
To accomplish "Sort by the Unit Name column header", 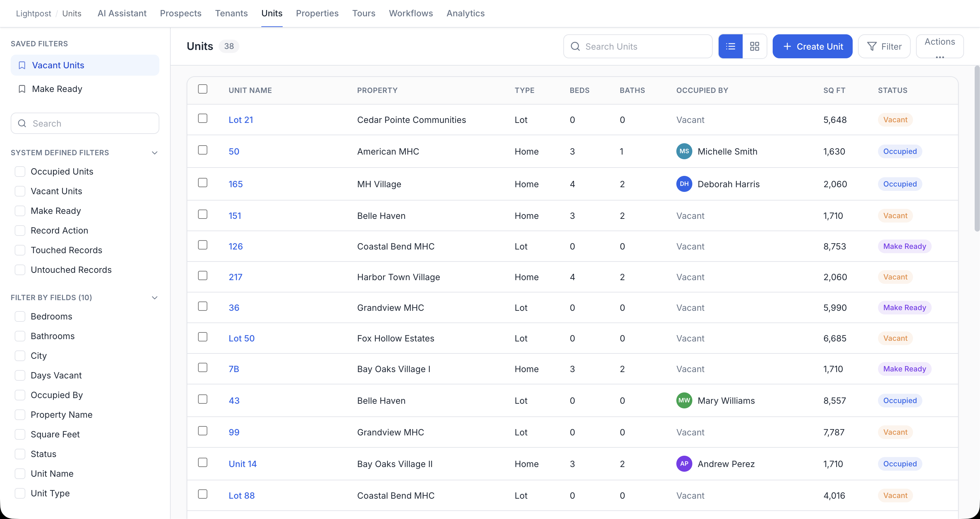I will (250, 91).
